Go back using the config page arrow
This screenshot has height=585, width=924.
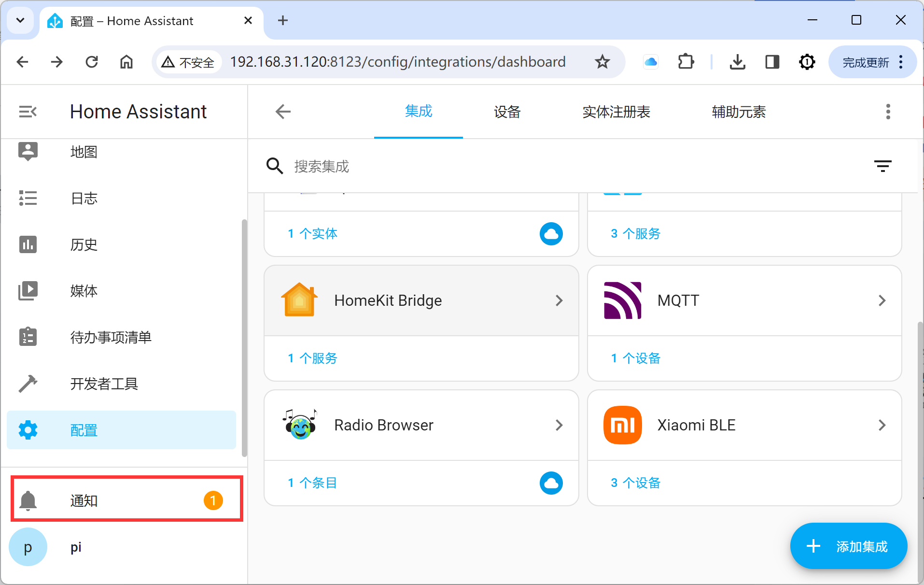click(x=283, y=112)
